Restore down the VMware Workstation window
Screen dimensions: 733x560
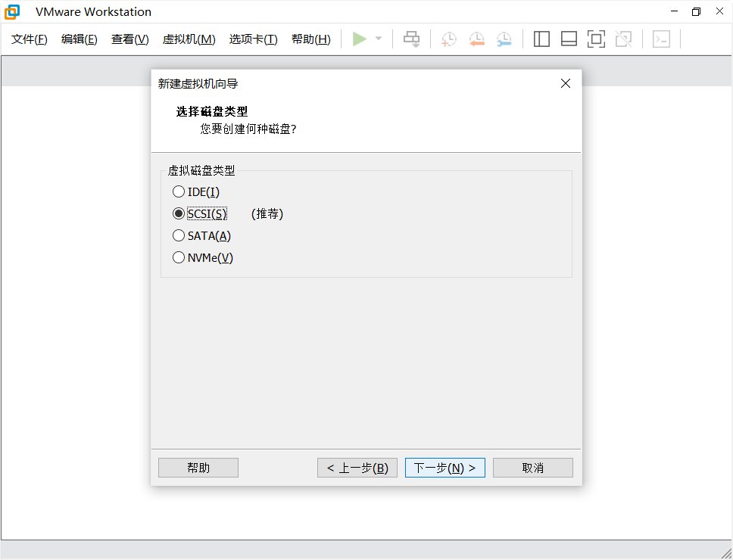pyautogui.click(x=697, y=11)
